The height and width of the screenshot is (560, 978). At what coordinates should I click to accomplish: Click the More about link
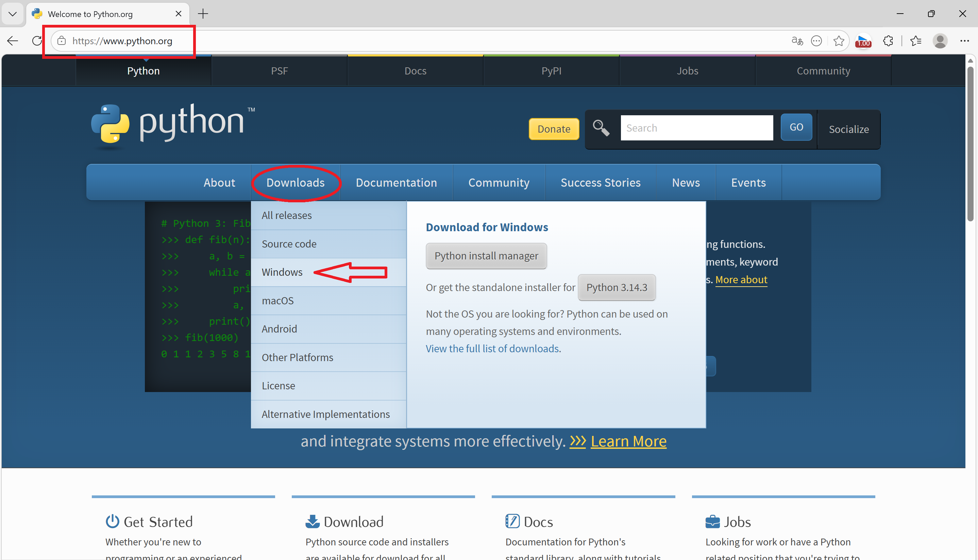pyautogui.click(x=741, y=279)
